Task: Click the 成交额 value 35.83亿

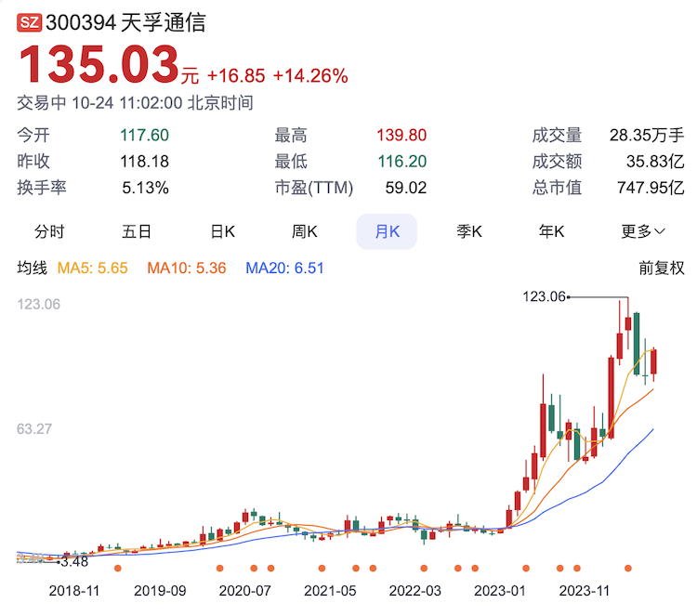Action: [x=655, y=162]
